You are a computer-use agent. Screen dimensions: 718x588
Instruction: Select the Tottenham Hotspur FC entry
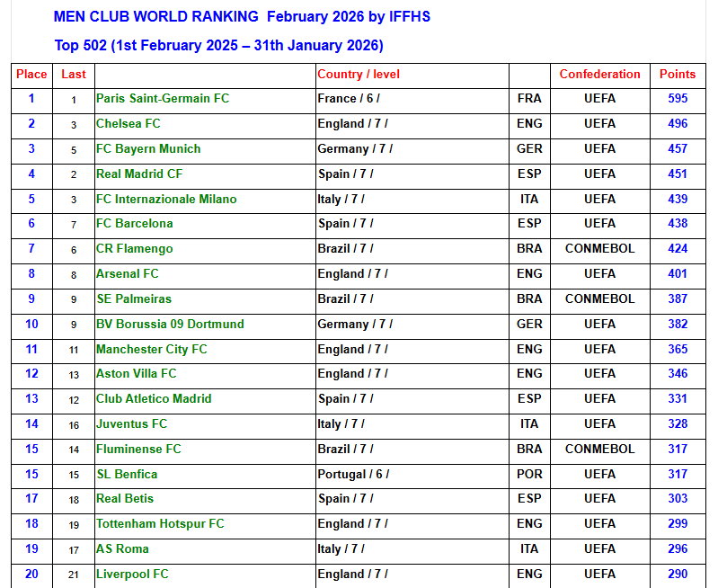tap(160, 523)
